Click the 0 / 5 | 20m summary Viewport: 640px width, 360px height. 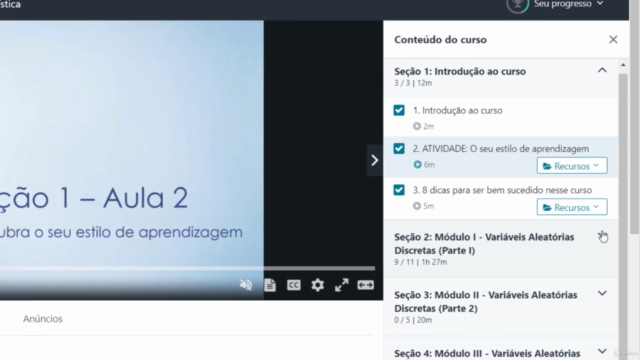(413, 320)
